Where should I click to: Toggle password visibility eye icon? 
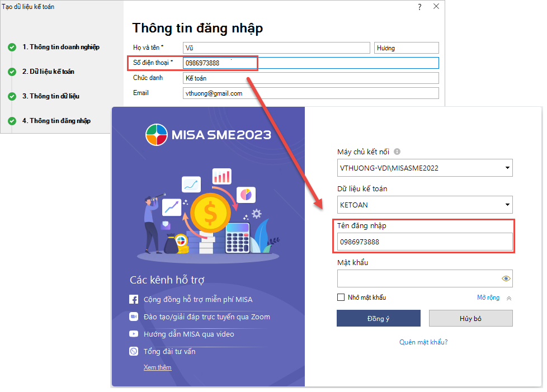[506, 278]
